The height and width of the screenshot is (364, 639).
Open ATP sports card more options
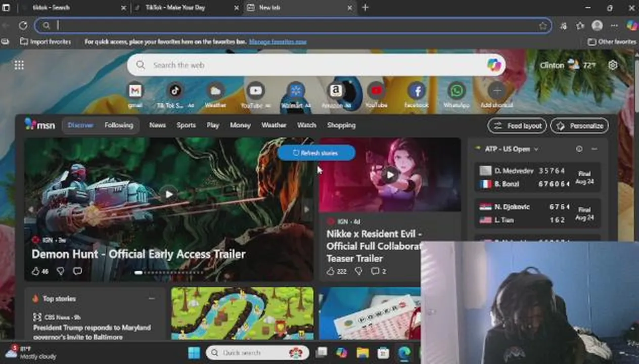click(594, 149)
